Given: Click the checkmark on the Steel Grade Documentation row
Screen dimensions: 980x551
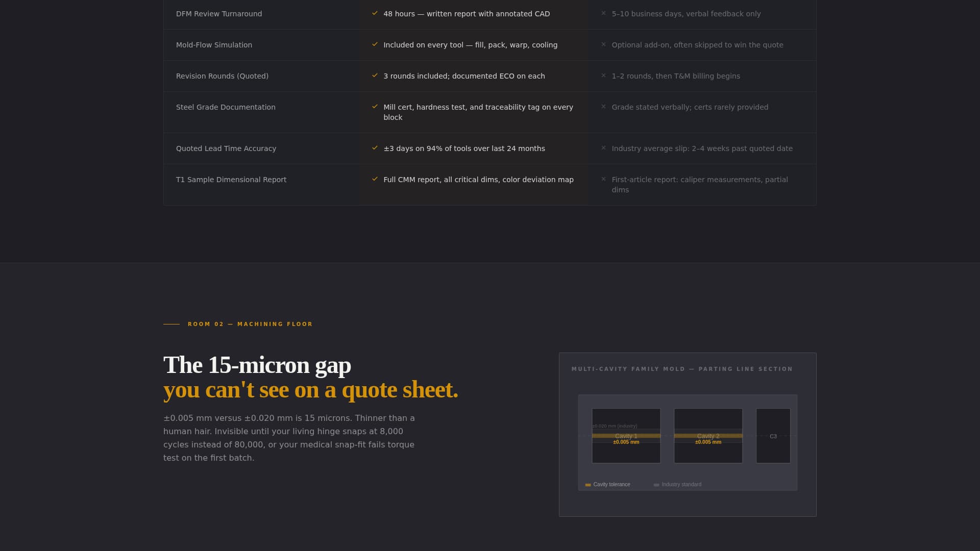Looking at the screenshot, I should pyautogui.click(x=375, y=107).
